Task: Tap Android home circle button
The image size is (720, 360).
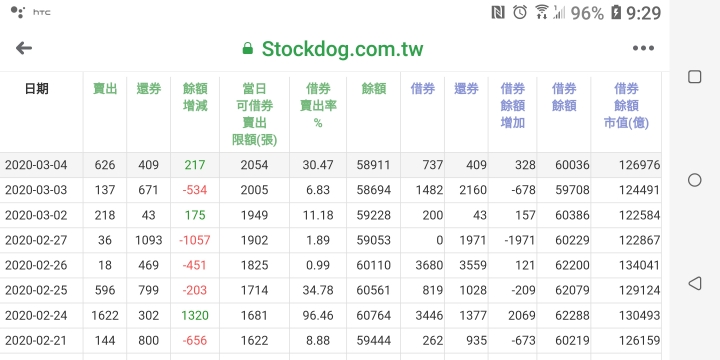Action: 694,180
